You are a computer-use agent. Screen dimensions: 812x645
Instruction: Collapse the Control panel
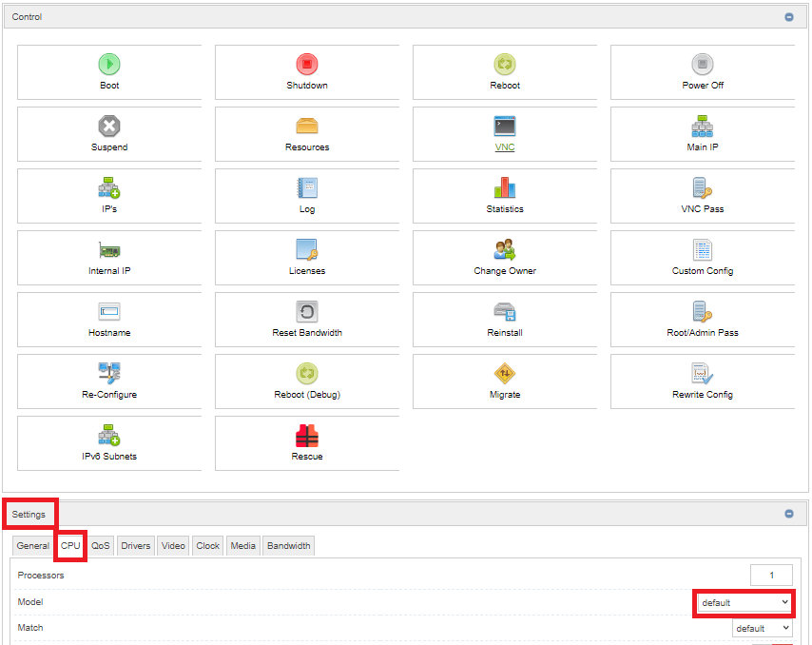(789, 17)
